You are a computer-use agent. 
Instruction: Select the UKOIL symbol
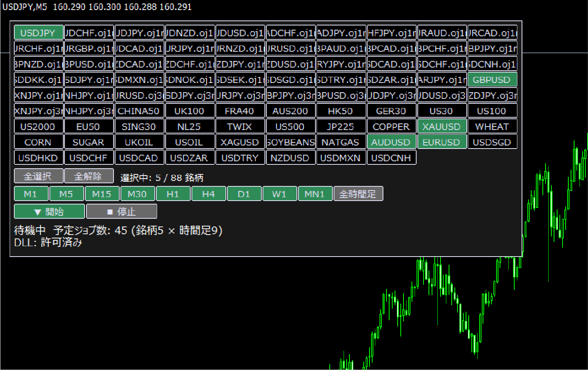tap(139, 142)
